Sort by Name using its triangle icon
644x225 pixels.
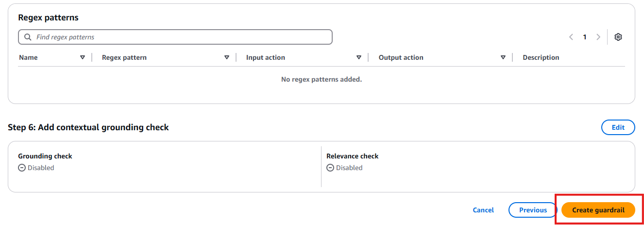[x=83, y=57]
